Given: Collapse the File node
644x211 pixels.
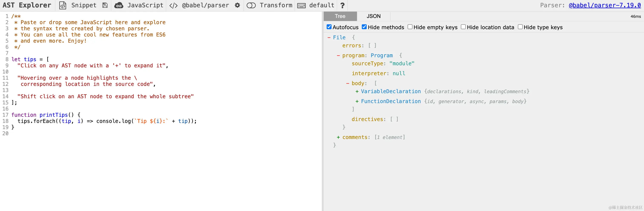Looking at the screenshot, I should click(329, 38).
